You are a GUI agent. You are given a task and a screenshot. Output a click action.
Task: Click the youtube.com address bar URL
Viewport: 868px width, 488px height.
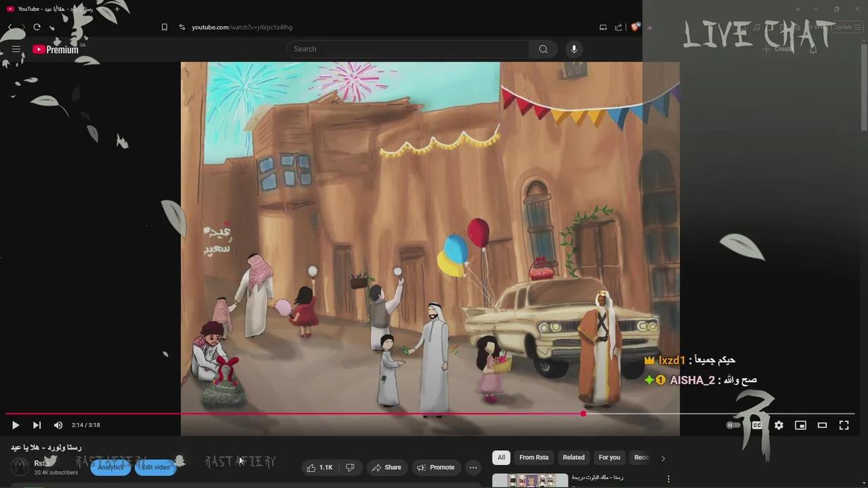tap(242, 27)
